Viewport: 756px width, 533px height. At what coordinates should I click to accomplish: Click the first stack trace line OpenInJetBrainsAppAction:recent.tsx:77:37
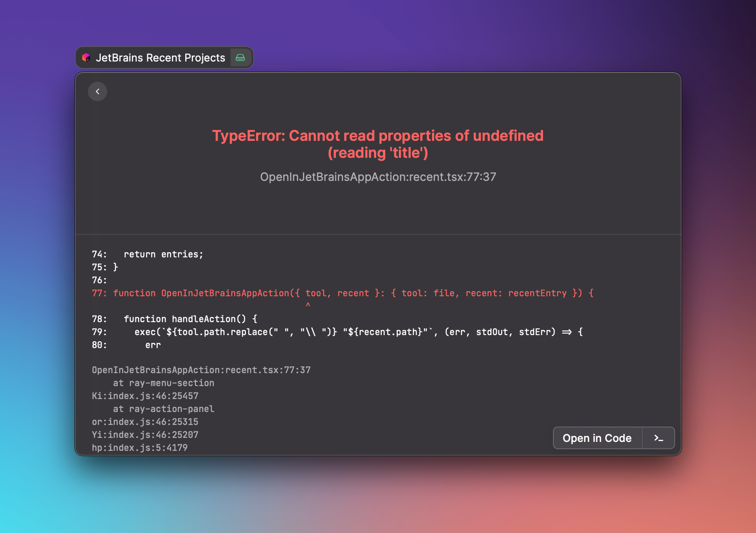(x=201, y=370)
